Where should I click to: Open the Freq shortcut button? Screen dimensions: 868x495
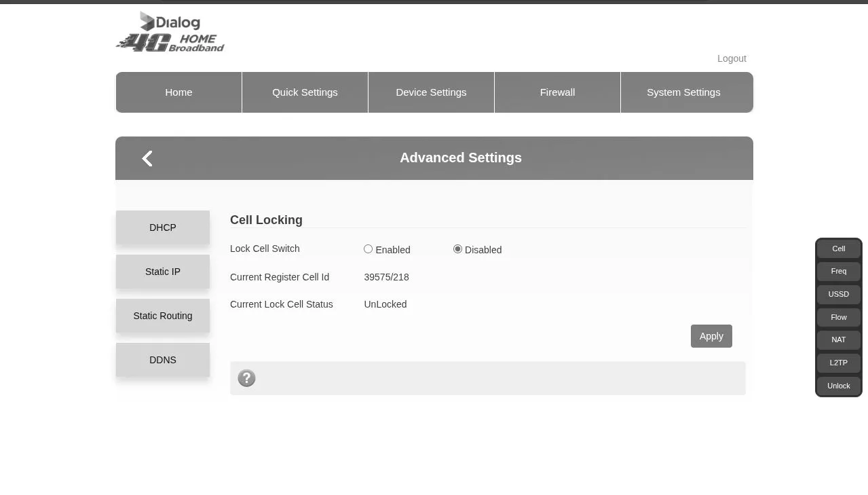(839, 272)
